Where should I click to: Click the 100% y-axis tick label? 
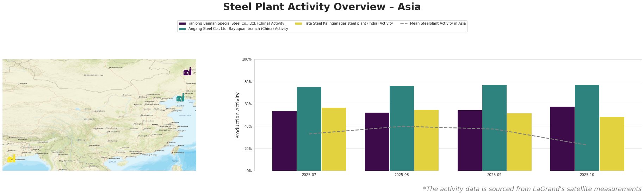pos(247,59)
